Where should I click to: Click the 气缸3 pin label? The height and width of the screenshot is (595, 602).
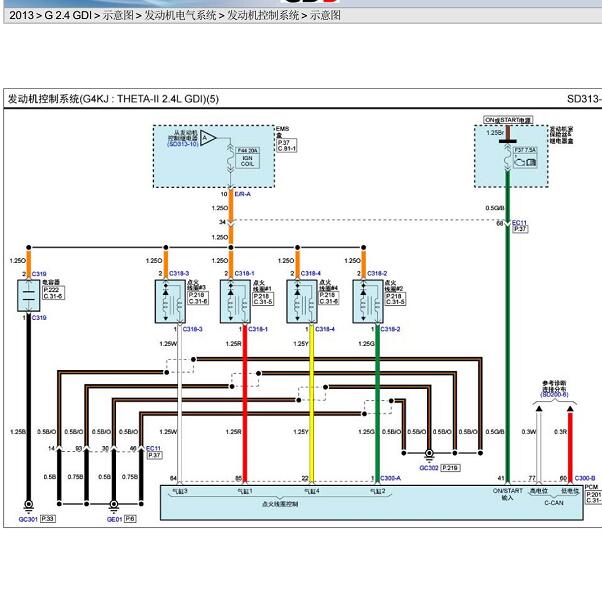pos(180,491)
